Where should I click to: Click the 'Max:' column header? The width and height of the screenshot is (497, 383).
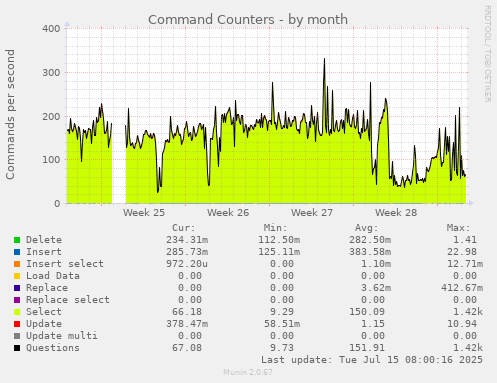(x=458, y=228)
